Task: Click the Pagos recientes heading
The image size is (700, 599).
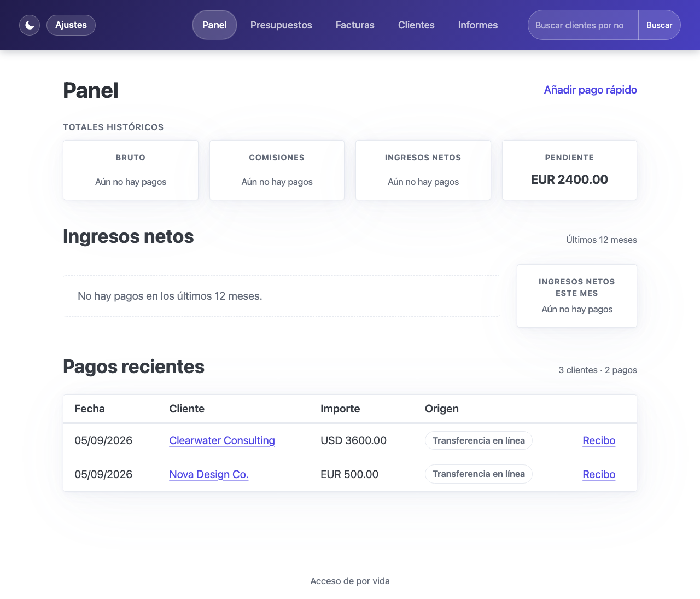Action: click(133, 367)
